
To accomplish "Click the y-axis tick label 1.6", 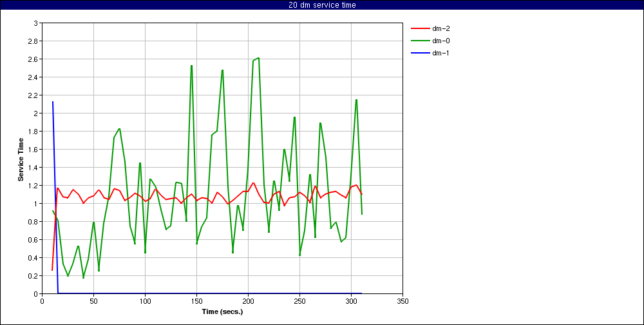I will click(x=33, y=150).
